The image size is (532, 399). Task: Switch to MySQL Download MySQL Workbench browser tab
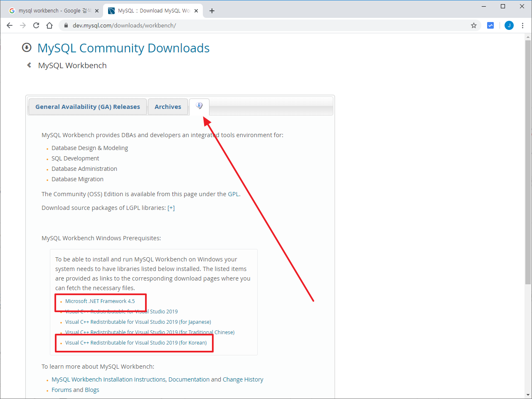tap(153, 11)
